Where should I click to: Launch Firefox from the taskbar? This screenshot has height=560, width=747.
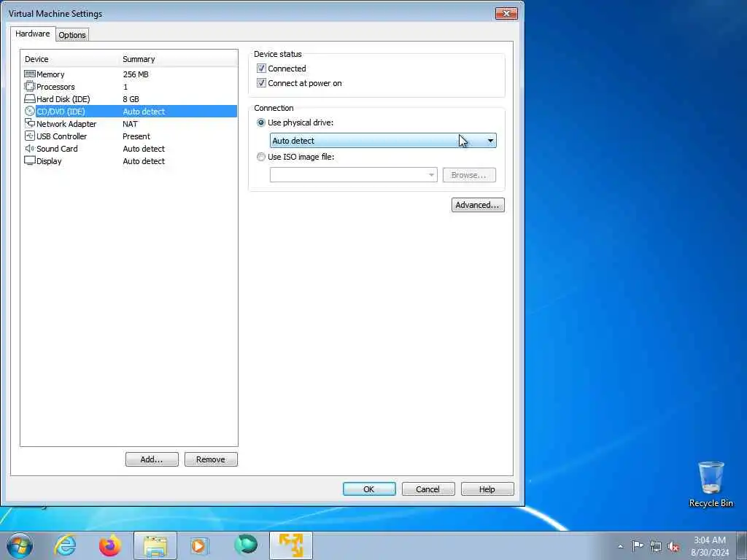pyautogui.click(x=110, y=545)
